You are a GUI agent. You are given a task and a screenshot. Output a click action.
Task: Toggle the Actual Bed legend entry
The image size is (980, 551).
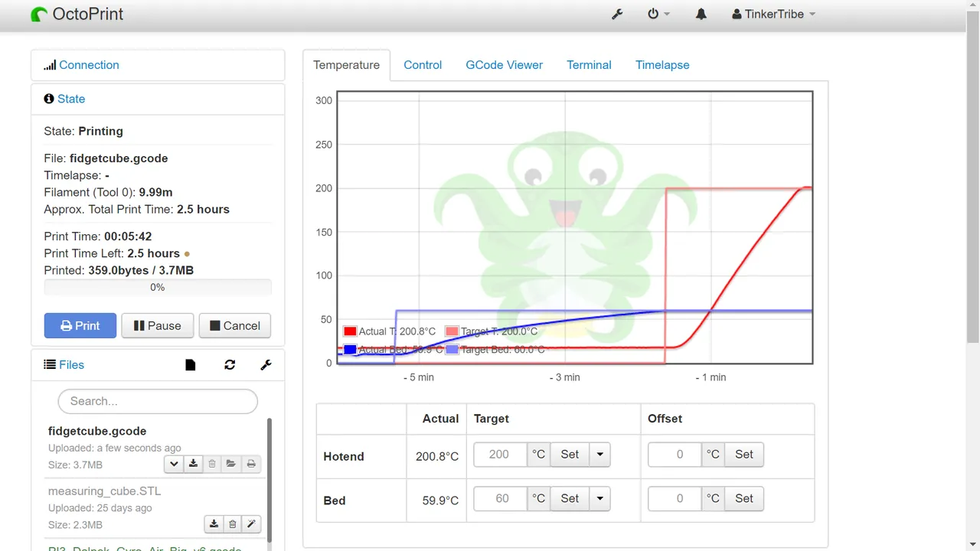tap(394, 350)
